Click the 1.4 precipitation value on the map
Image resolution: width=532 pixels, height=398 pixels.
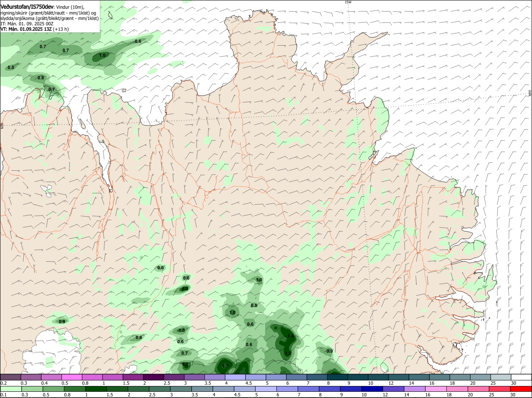[x=291, y=336]
